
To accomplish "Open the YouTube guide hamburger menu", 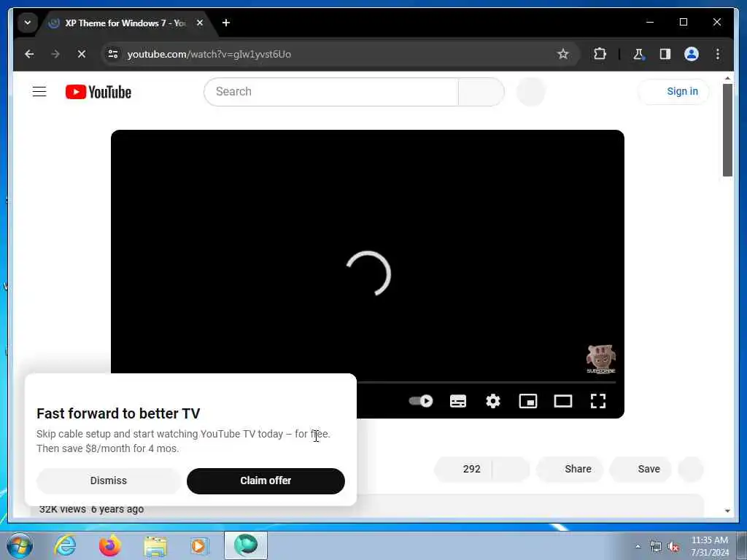I will [x=39, y=91].
